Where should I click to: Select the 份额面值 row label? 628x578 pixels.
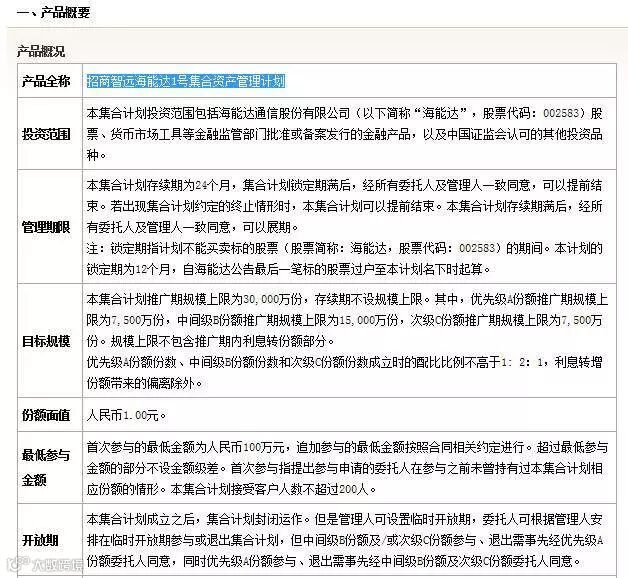click(46, 415)
